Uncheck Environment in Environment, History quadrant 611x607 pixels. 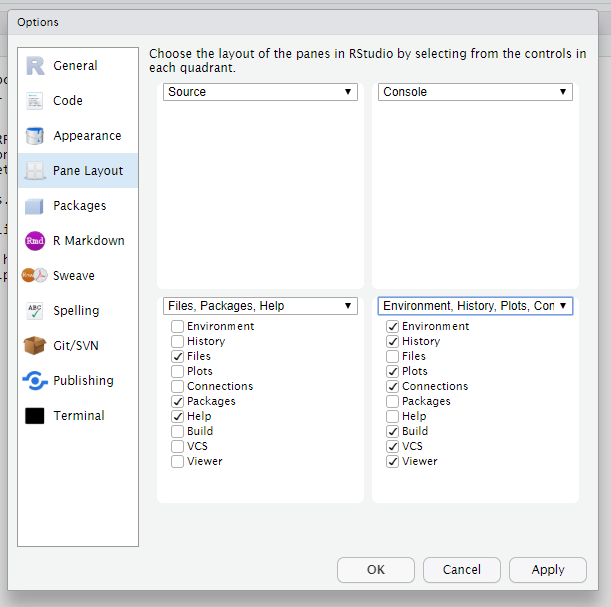coord(392,326)
